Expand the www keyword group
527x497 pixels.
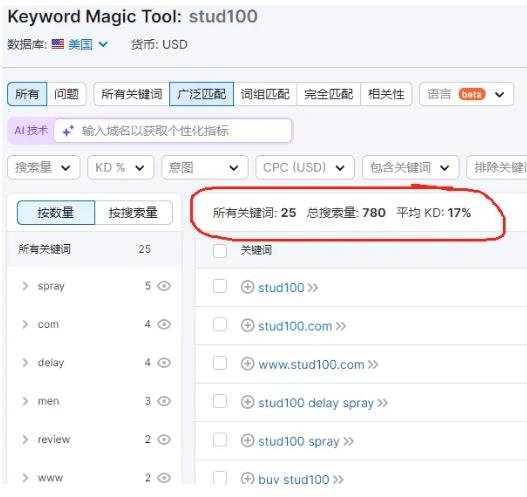coord(25,478)
